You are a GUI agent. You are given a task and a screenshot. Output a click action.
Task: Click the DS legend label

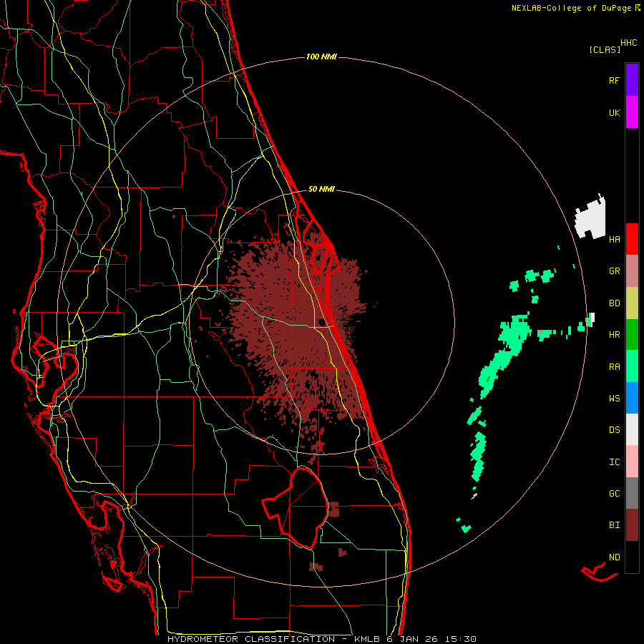[x=614, y=430]
